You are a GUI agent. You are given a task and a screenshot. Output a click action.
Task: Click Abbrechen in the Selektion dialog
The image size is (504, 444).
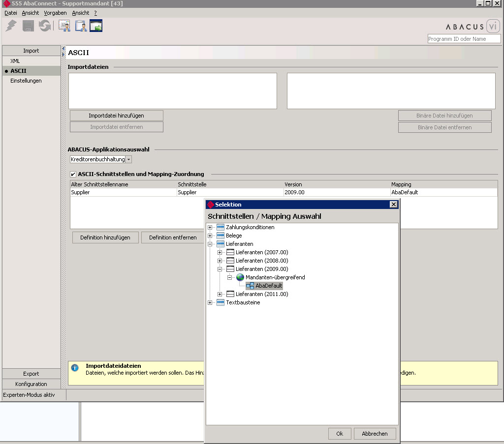point(375,434)
